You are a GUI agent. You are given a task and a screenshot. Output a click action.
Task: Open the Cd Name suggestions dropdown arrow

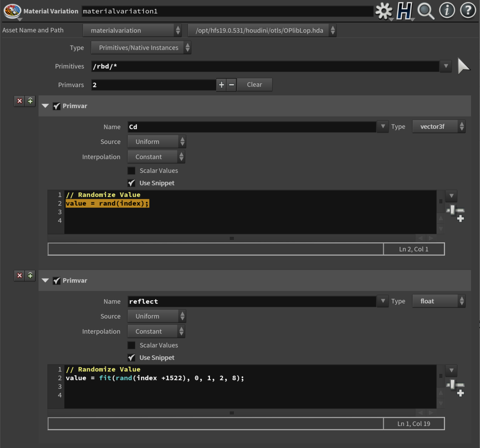pyautogui.click(x=383, y=127)
